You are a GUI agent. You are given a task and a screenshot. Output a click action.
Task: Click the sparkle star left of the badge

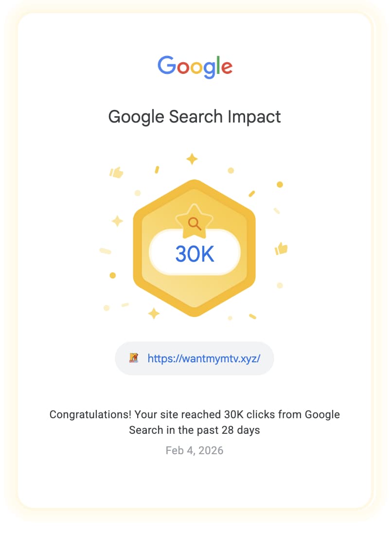(x=117, y=221)
